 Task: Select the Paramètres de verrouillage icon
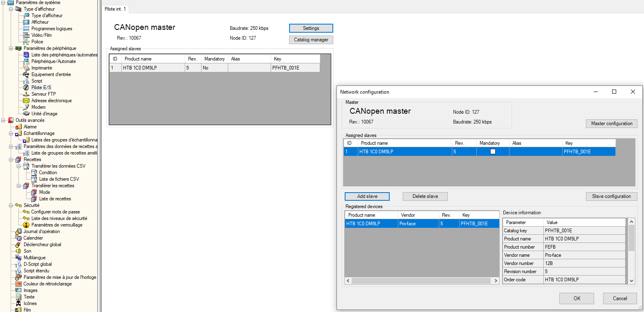pyautogui.click(x=26, y=225)
